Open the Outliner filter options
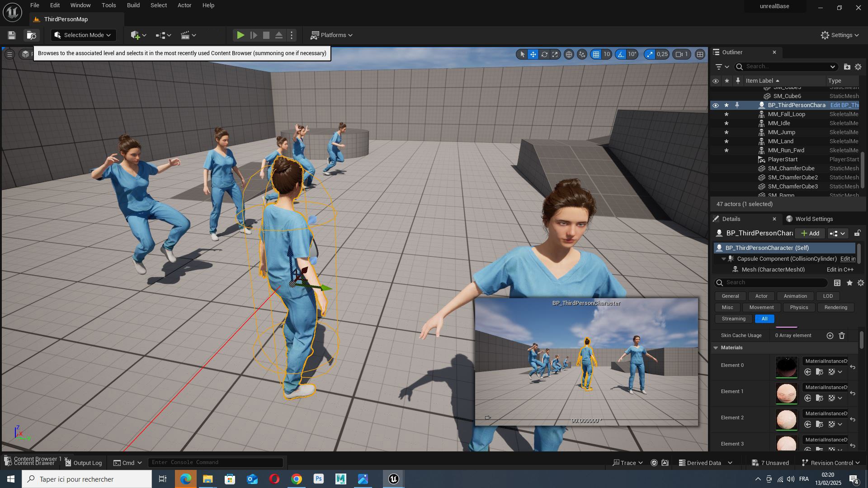The image size is (868, 488). (x=722, y=67)
